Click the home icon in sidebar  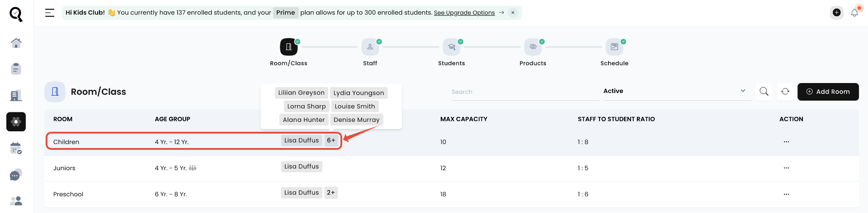16,43
